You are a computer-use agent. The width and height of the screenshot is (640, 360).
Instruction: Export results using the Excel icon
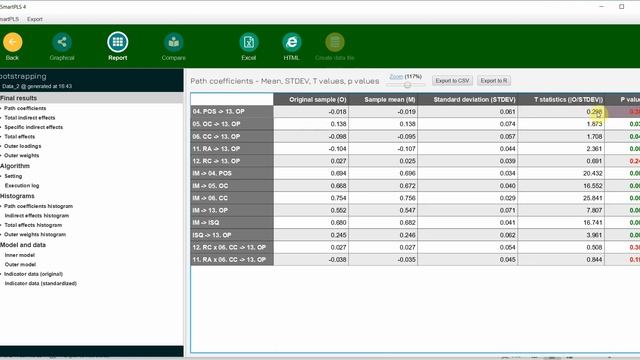[249, 42]
